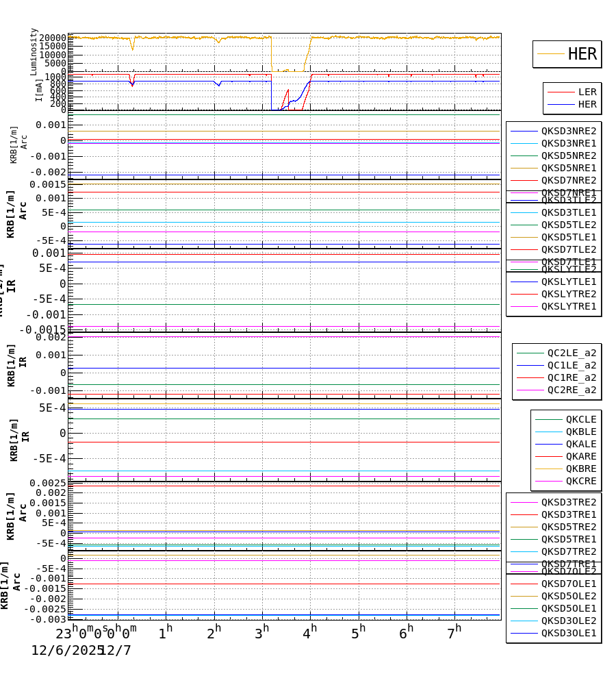Click the QKBRE orange legend marker
The image size is (616, 674).
coord(550,468)
